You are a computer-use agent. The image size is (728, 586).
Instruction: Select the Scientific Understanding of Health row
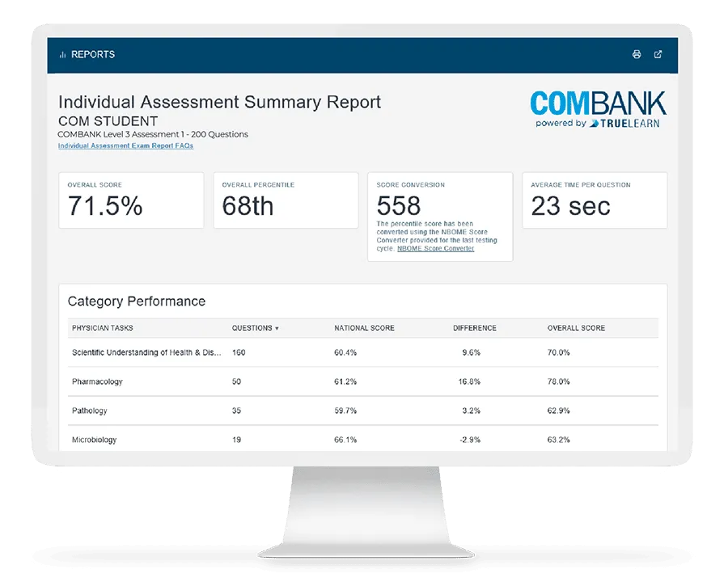146,352
